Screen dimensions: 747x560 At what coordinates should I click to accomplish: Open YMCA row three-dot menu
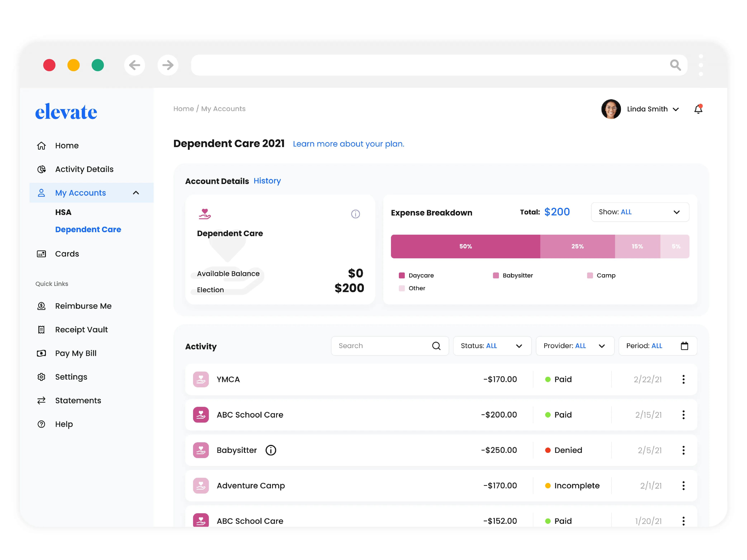(x=683, y=379)
